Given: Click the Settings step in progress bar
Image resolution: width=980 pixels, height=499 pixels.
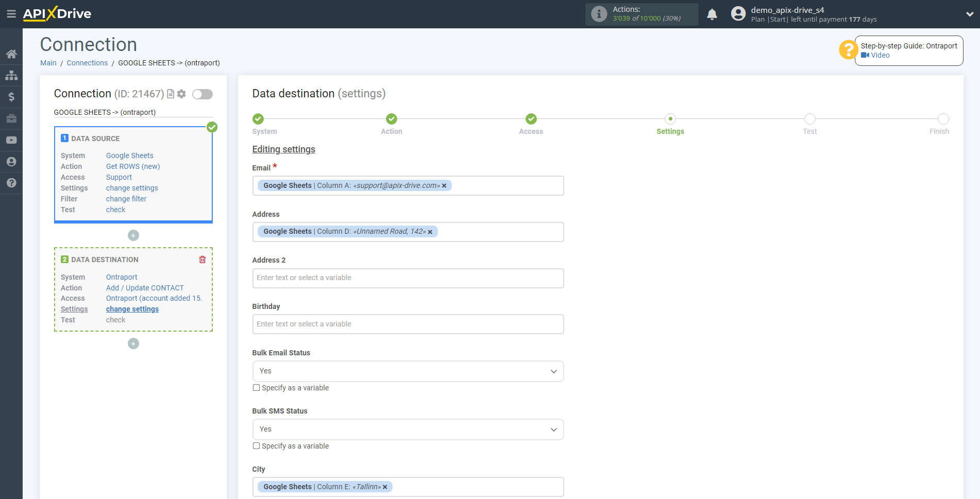Looking at the screenshot, I should click(x=670, y=119).
